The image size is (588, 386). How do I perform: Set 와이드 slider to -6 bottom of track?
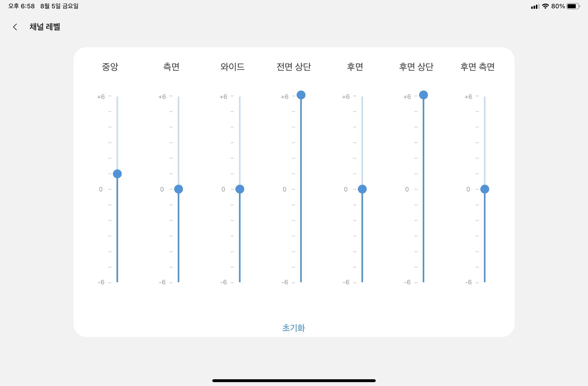tap(240, 282)
